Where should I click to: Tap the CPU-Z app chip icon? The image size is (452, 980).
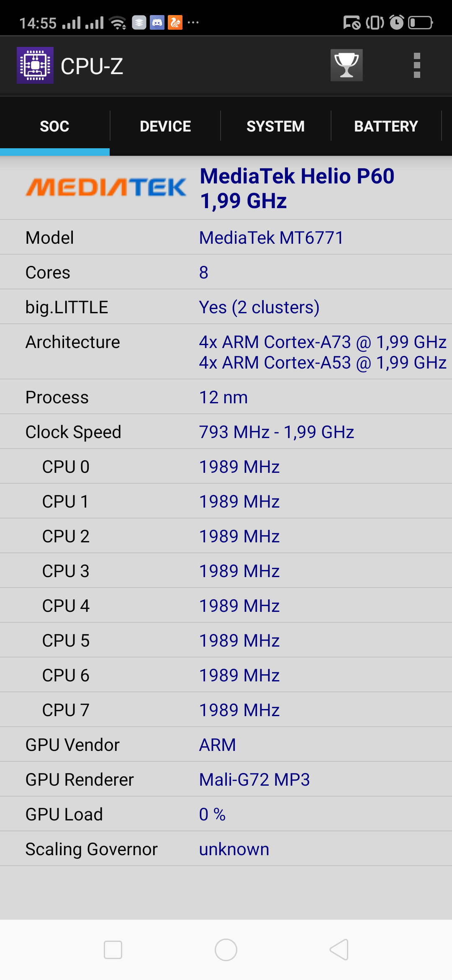point(35,65)
